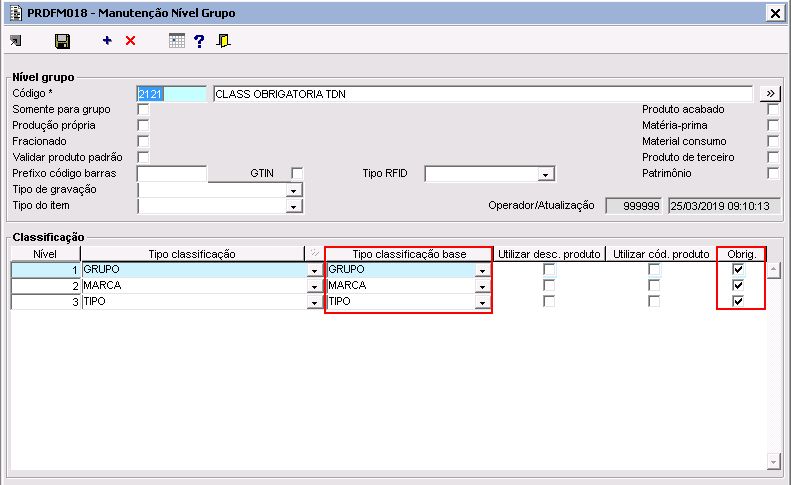The image size is (791, 485).
Task: Click the CLASS OBRIGATORIA TDN description field
Action: point(483,94)
